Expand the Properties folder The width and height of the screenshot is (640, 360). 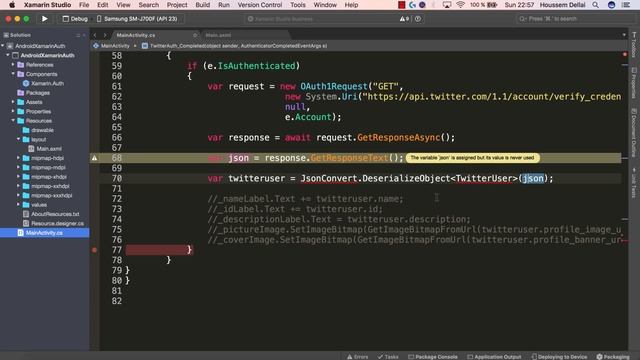tap(13, 111)
